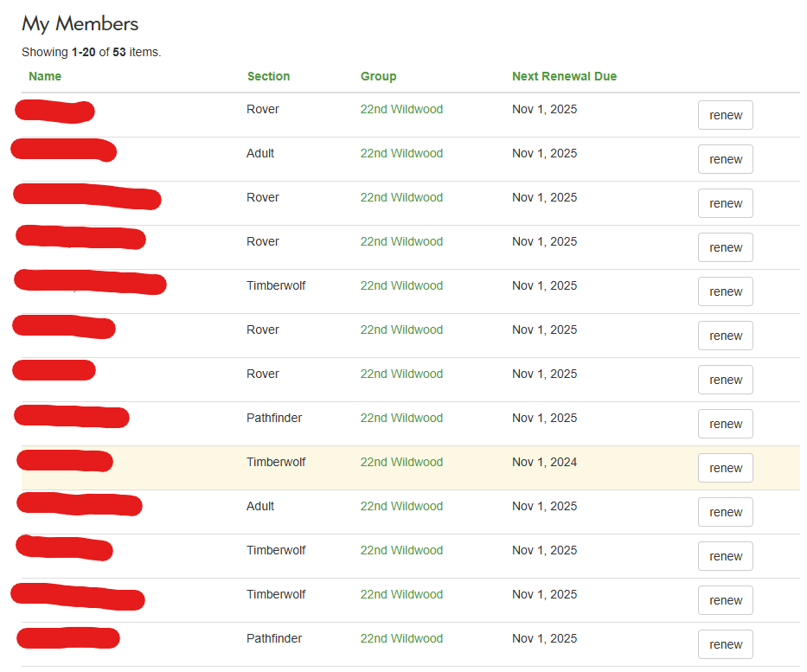The height and width of the screenshot is (672, 807).
Task: Click renew for the second Adult member
Action: click(x=725, y=512)
